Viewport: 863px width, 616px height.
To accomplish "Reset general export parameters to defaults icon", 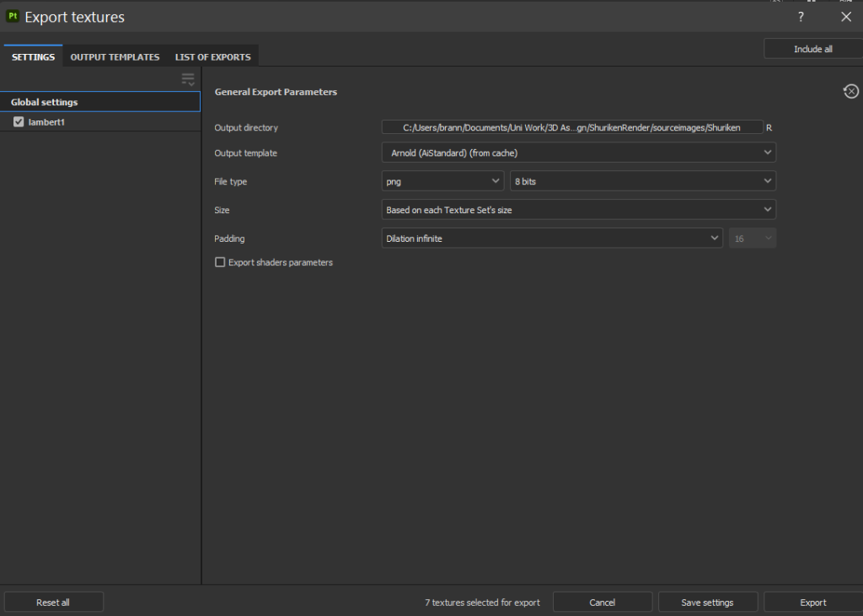I will (851, 91).
